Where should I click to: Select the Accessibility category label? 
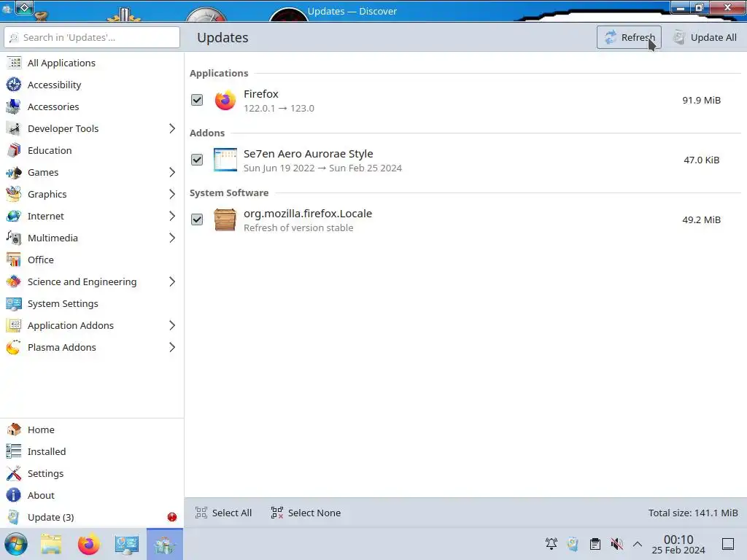pyautogui.click(x=54, y=85)
